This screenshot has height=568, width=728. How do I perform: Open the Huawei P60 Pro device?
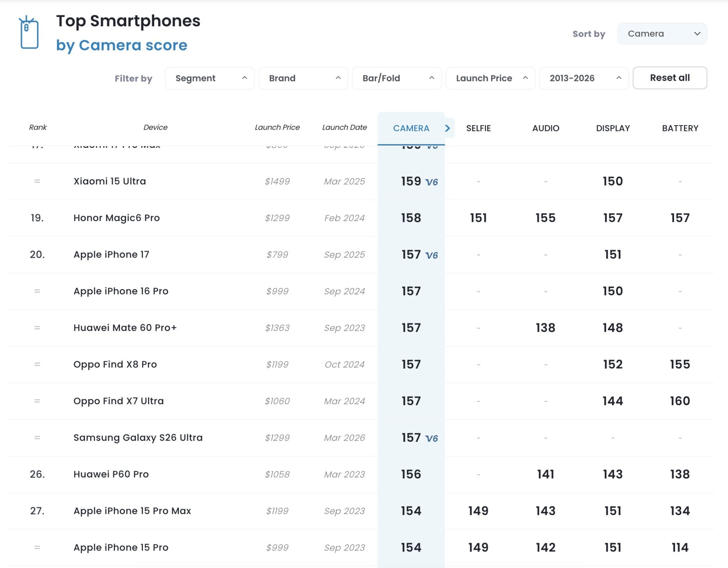[111, 474]
